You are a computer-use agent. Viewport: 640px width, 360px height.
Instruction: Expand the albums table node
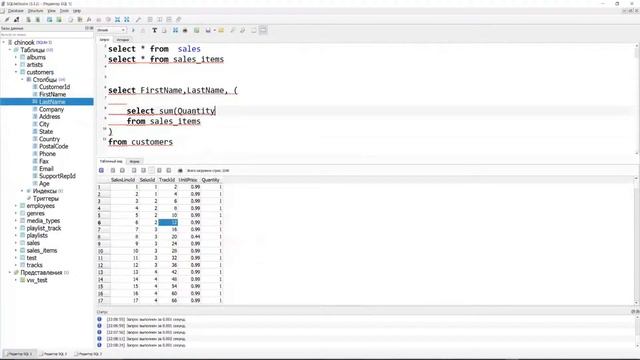coord(16,57)
